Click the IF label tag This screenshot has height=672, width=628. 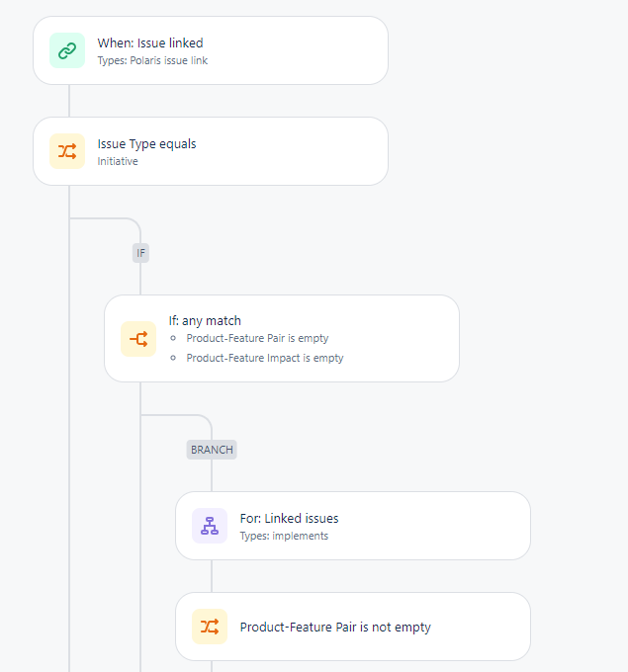point(140,253)
